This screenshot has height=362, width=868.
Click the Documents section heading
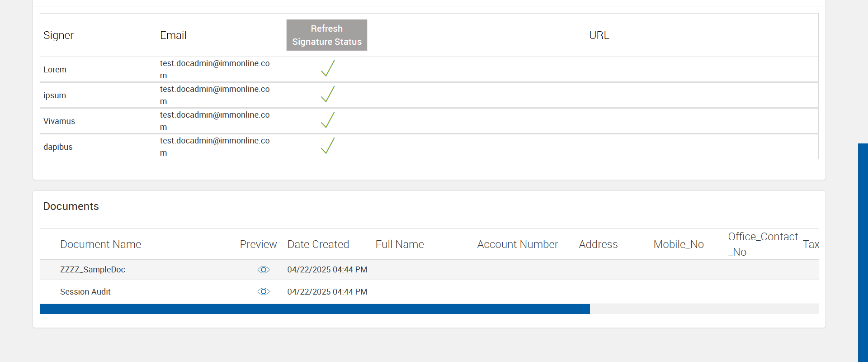71,206
